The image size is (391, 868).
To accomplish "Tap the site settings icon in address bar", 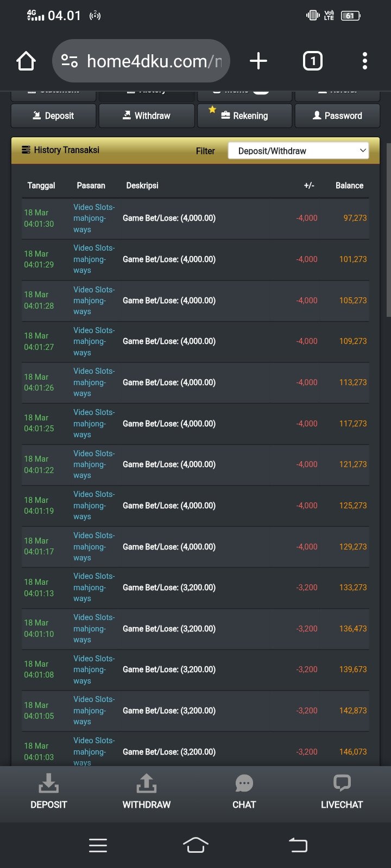I will click(70, 61).
